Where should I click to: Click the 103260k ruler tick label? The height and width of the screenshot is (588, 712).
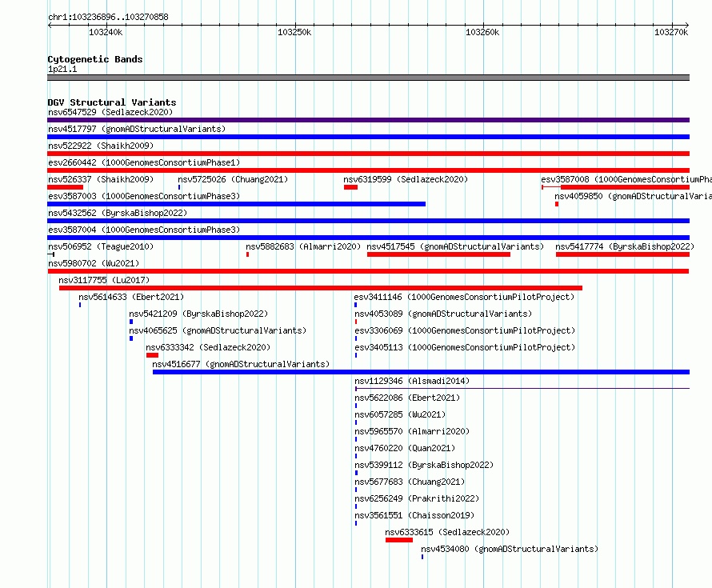pyautogui.click(x=482, y=32)
